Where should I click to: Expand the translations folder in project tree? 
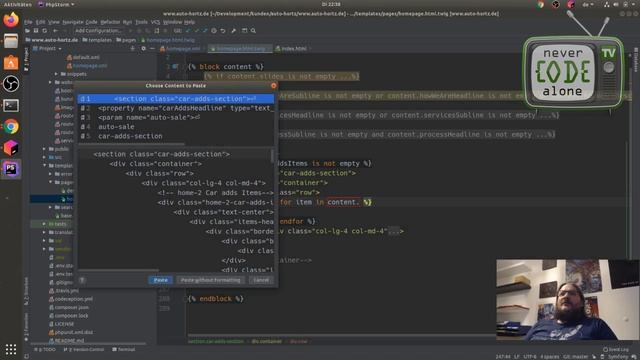tap(44, 232)
